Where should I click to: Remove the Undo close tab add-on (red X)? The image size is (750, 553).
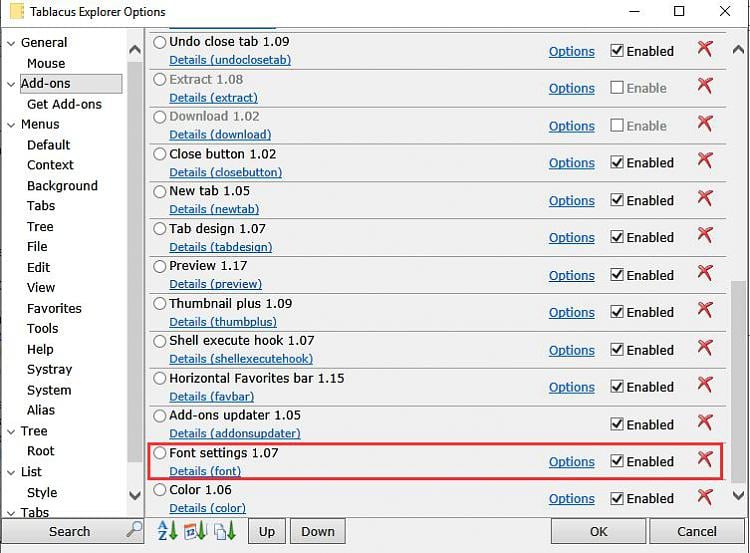(705, 48)
